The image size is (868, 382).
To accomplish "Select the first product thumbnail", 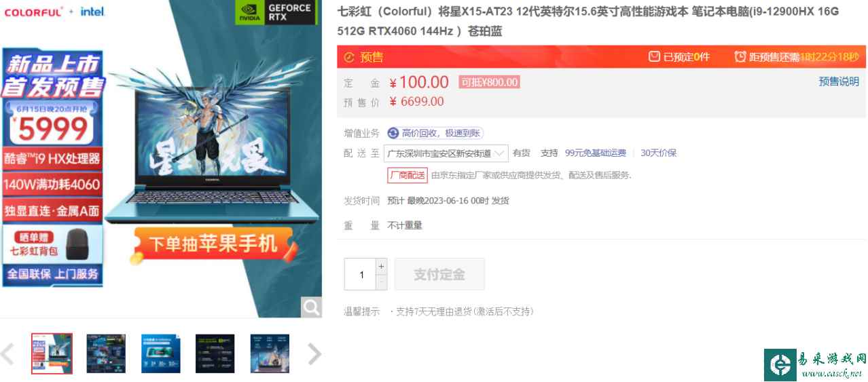I will click(x=52, y=354).
